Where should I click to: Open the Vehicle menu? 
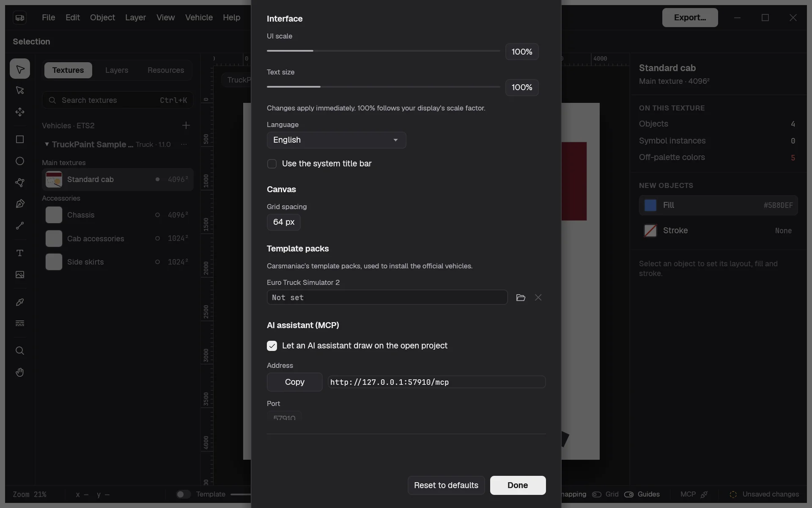coord(199,17)
